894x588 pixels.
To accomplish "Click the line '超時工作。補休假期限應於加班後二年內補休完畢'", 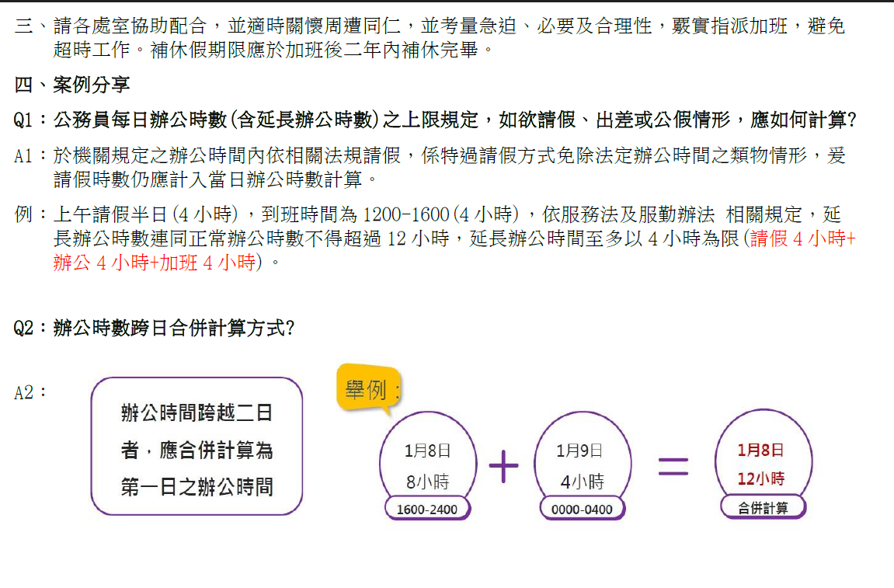I will (273, 50).
